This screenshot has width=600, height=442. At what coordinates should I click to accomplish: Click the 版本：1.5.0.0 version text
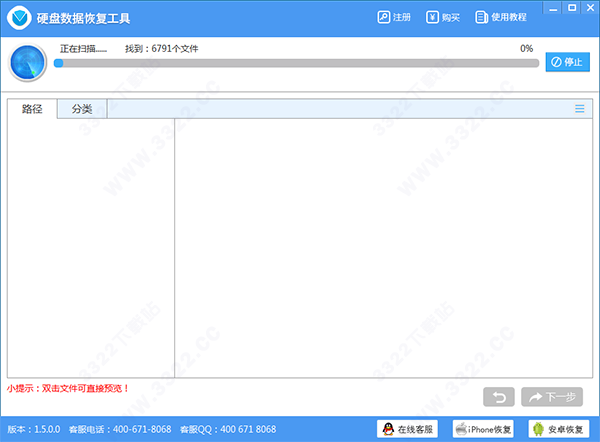pyautogui.click(x=34, y=429)
